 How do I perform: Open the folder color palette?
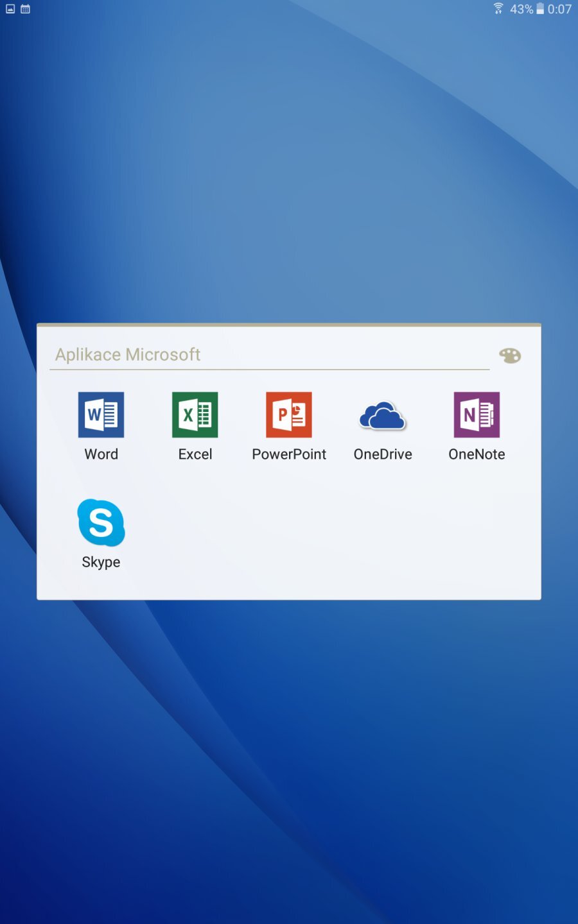[x=510, y=355]
